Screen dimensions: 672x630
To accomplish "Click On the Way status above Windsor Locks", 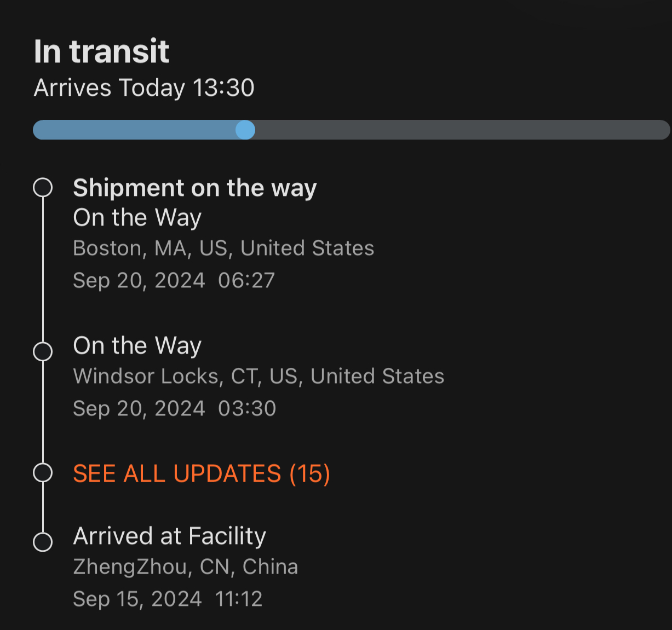I will point(137,346).
